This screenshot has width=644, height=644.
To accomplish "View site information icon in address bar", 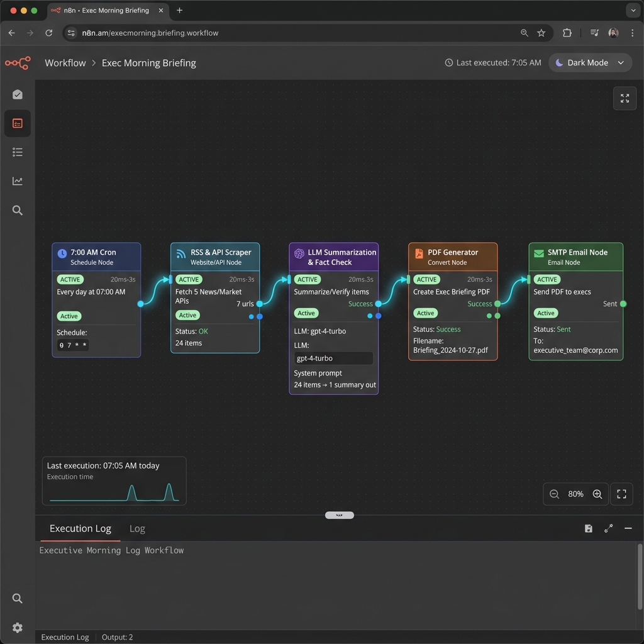I will click(71, 33).
